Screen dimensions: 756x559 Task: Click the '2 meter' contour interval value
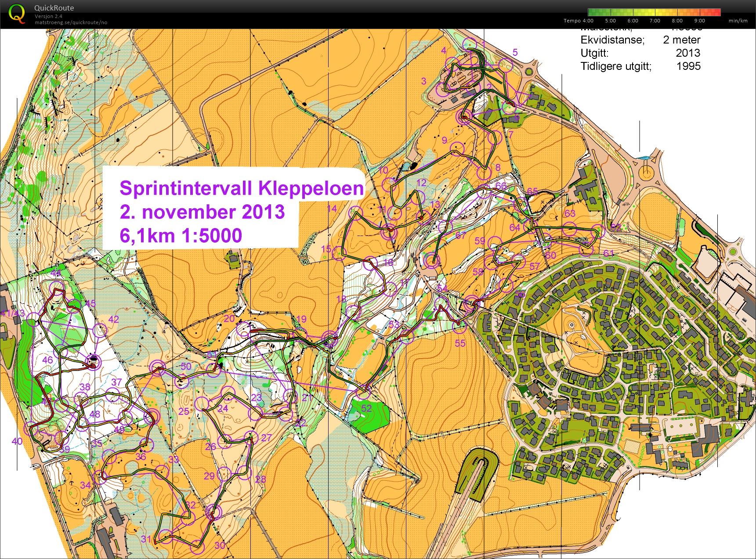point(682,40)
